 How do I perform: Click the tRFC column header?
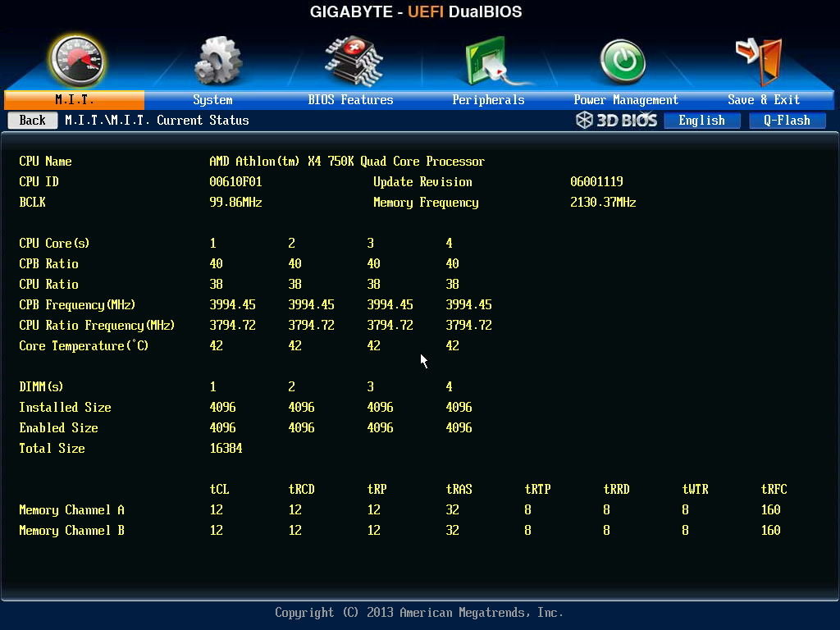(774, 489)
